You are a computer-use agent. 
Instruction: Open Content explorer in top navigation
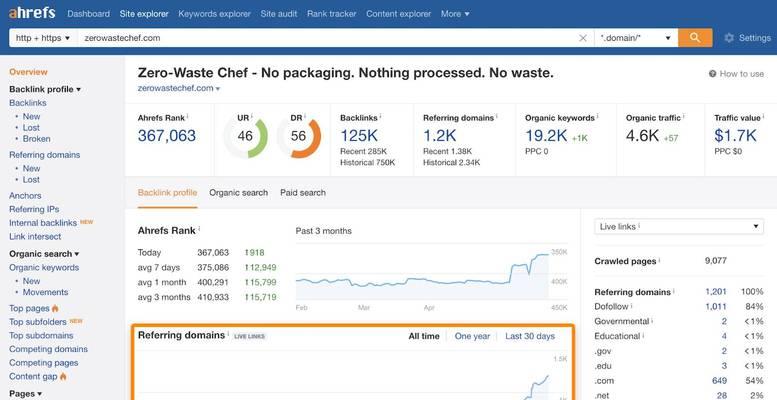[398, 14]
